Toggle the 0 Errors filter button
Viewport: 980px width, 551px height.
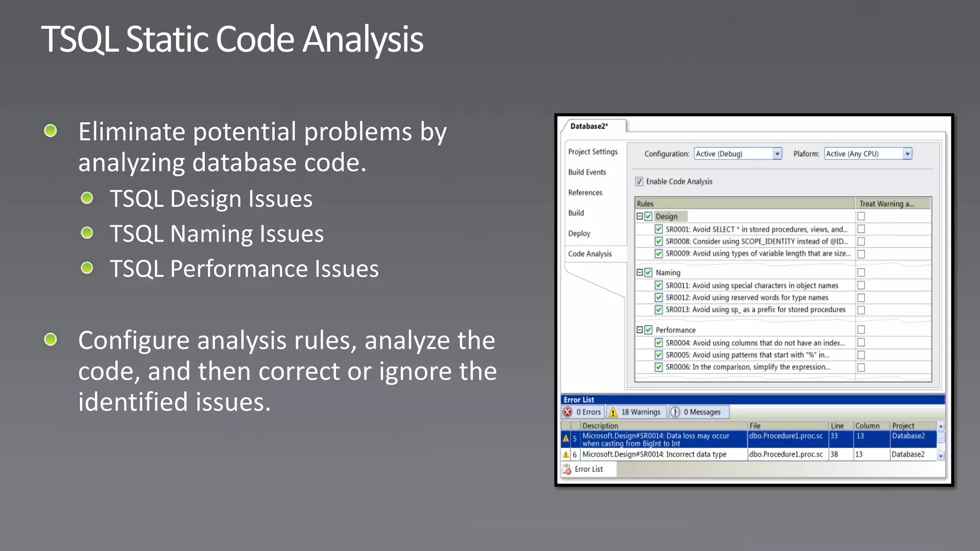click(x=583, y=412)
